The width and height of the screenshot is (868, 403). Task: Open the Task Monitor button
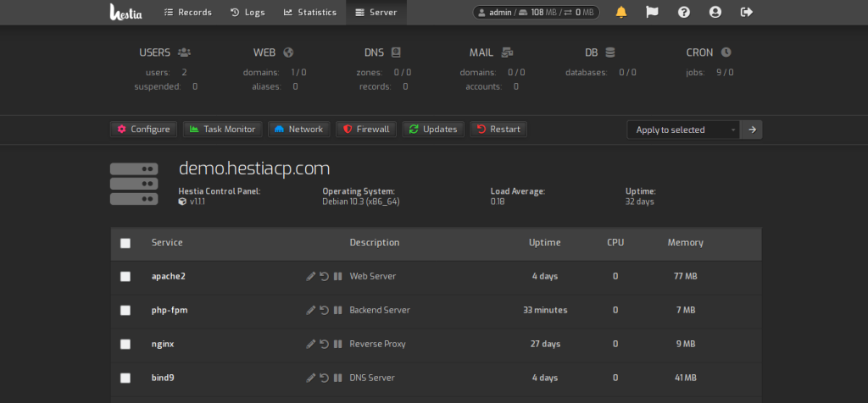click(223, 130)
